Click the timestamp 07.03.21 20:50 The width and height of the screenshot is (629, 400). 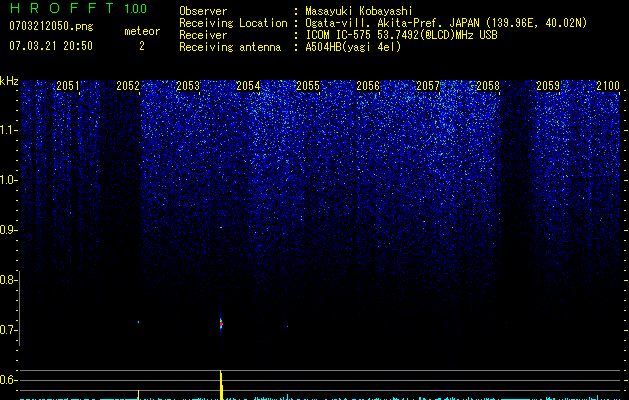pos(51,46)
